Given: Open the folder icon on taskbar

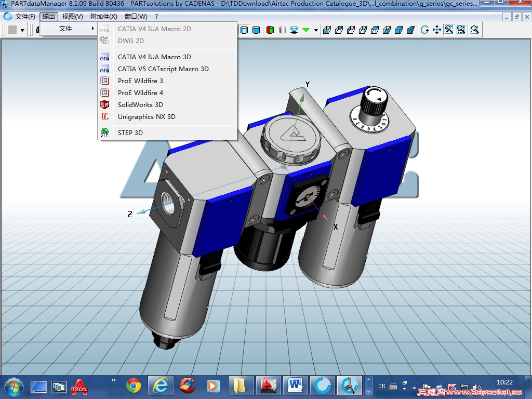Looking at the screenshot, I should tap(241, 386).
